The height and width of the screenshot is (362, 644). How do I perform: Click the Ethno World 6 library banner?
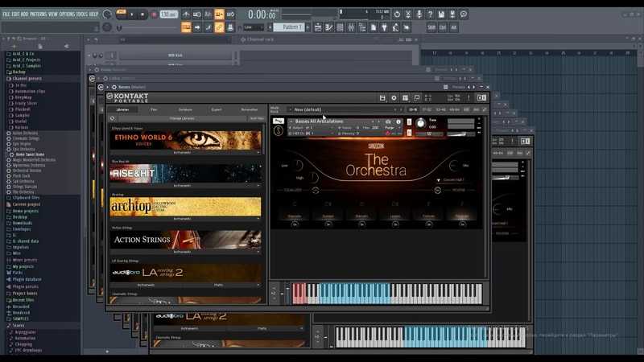point(185,140)
